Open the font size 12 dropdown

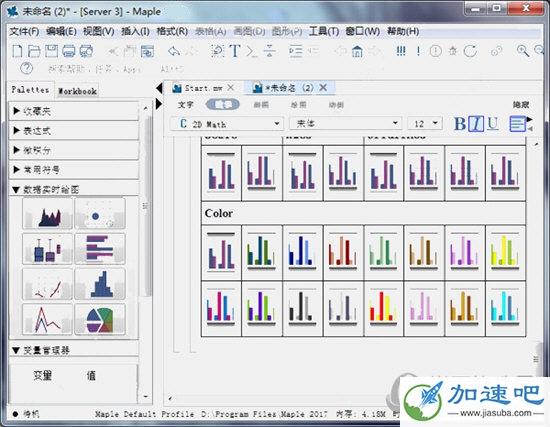pos(424,124)
